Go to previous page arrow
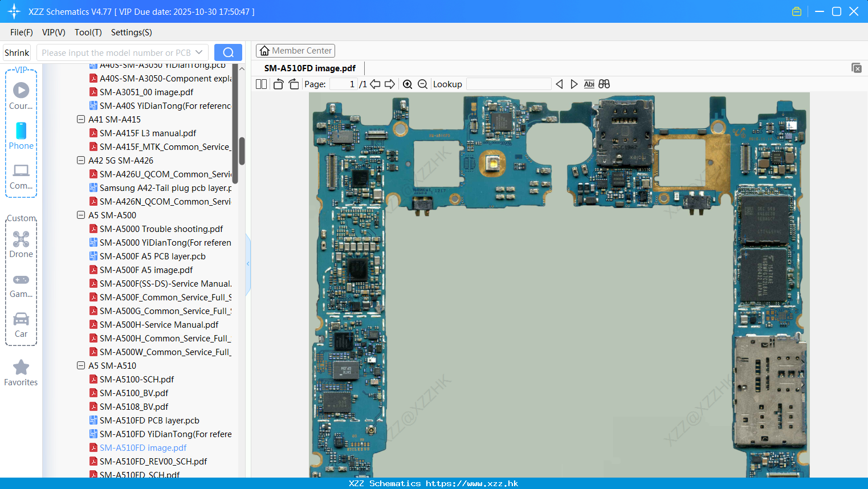The image size is (868, 489). click(x=375, y=84)
